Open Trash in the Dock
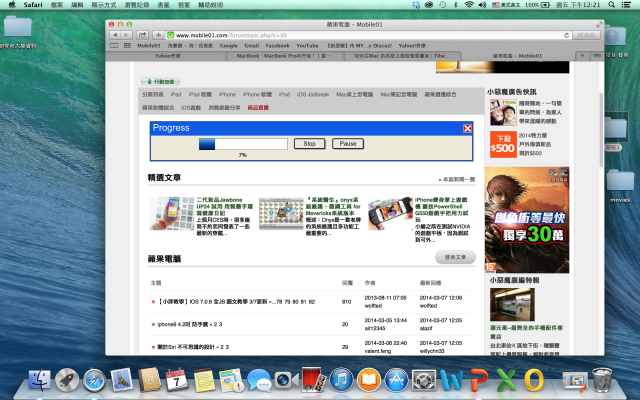640x400 pixels. click(x=602, y=380)
